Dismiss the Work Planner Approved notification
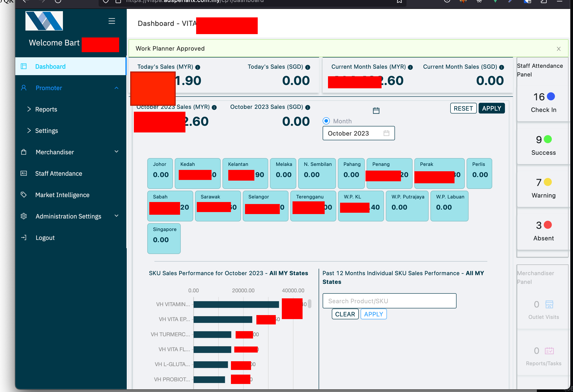The height and width of the screenshot is (392, 573). click(x=558, y=49)
